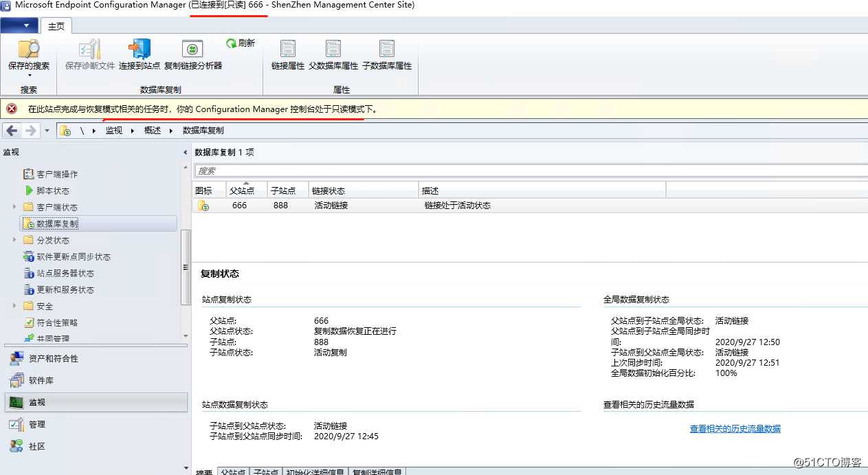This screenshot has width=868, height=475.
Task: Select 更新和服务状态 node
Action: coord(65,289)
